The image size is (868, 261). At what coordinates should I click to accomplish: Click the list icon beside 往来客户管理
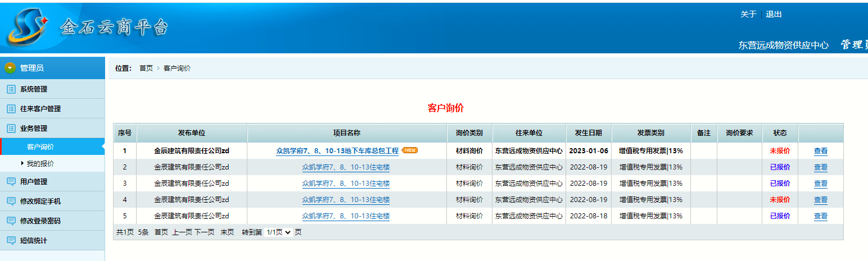pyautogui.click(x=11, y=109)
